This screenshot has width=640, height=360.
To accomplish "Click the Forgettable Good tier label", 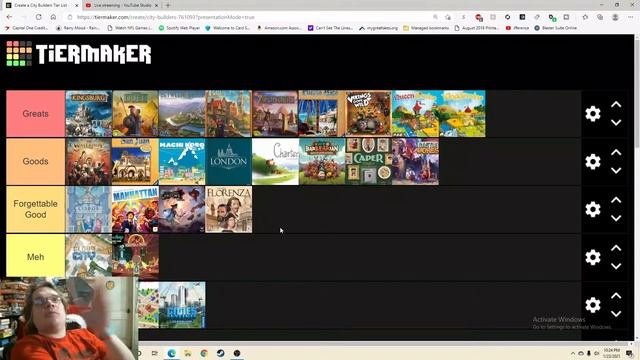I will click(36, 209).
